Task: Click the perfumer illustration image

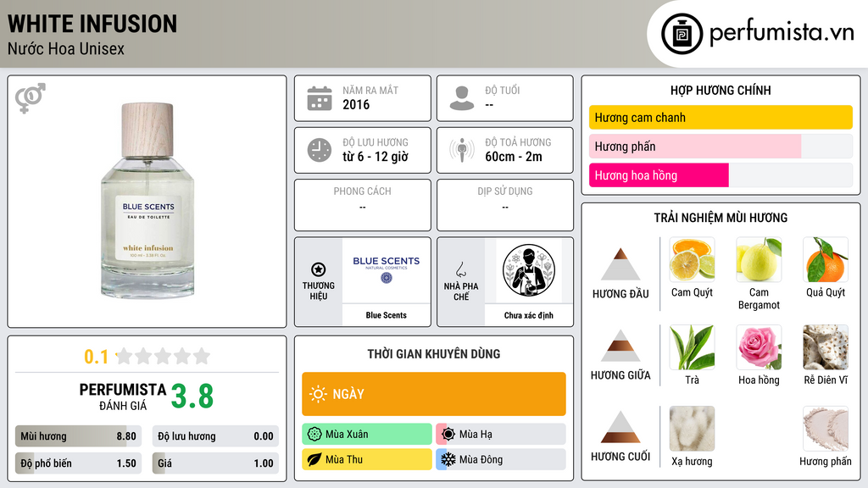Action: pyautogui.click(x=529, y=270)
